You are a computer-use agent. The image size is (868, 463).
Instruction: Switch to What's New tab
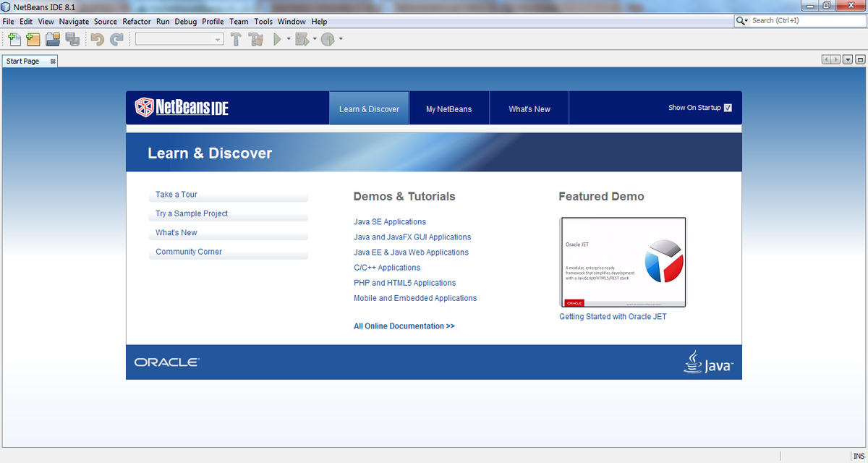529,108
